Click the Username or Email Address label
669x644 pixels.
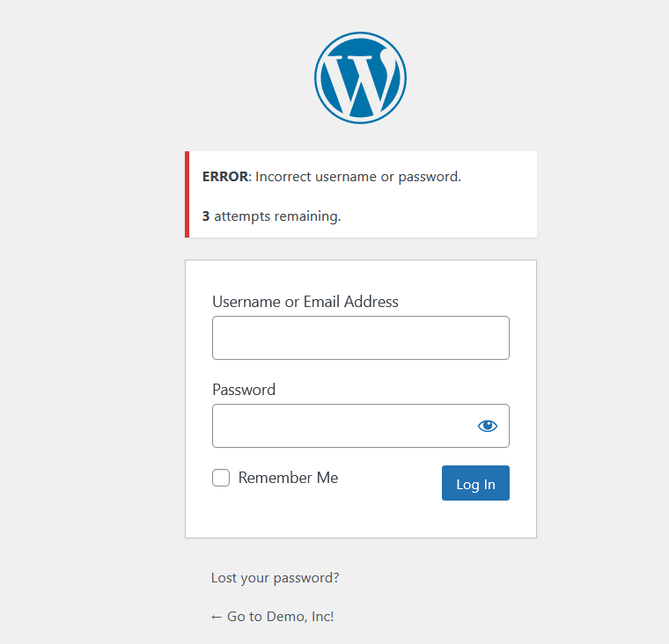pyautogui.click(x=305, y=302)
